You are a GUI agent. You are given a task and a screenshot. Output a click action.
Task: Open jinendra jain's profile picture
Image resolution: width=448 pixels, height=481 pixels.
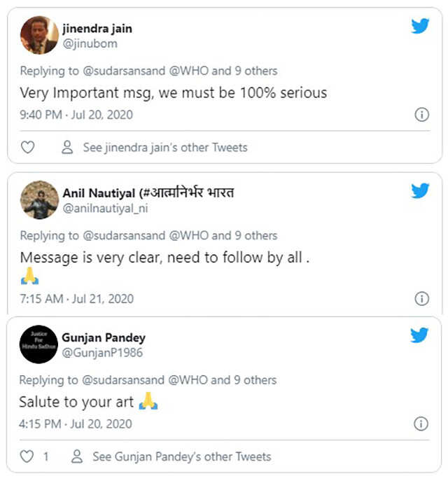point(38,35)
